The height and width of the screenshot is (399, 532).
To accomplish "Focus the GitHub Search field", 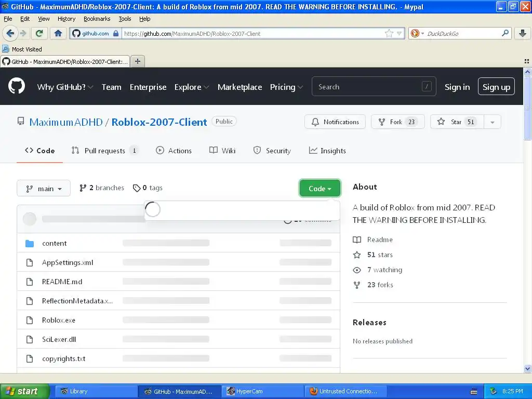I will click(x=374, y=87).
